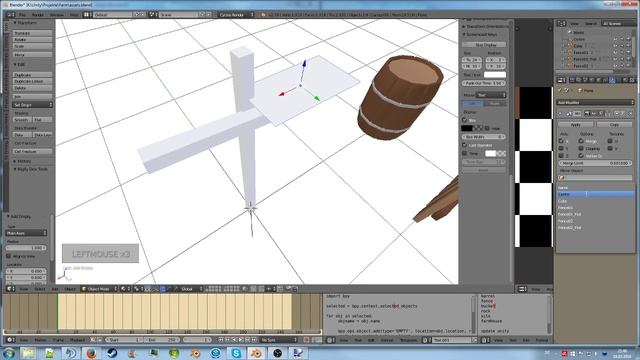Click the mirror modifier Copy button
This screenshot has width=640, height=360.
614,124
